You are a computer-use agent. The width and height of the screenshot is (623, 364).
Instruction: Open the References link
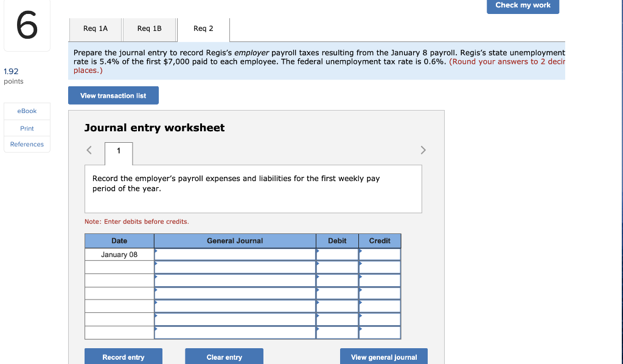click(x=26, y=144)
